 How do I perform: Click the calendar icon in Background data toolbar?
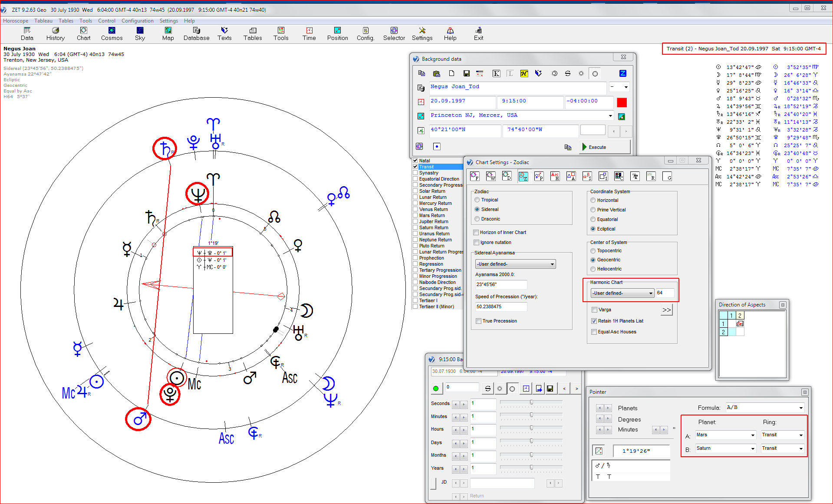[x=480, y=73]
